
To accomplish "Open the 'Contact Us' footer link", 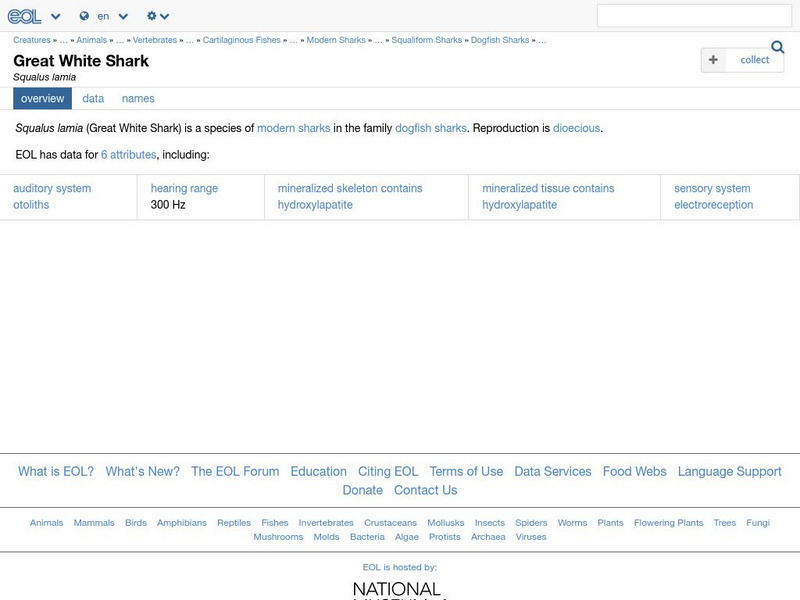I will [426, 490].
